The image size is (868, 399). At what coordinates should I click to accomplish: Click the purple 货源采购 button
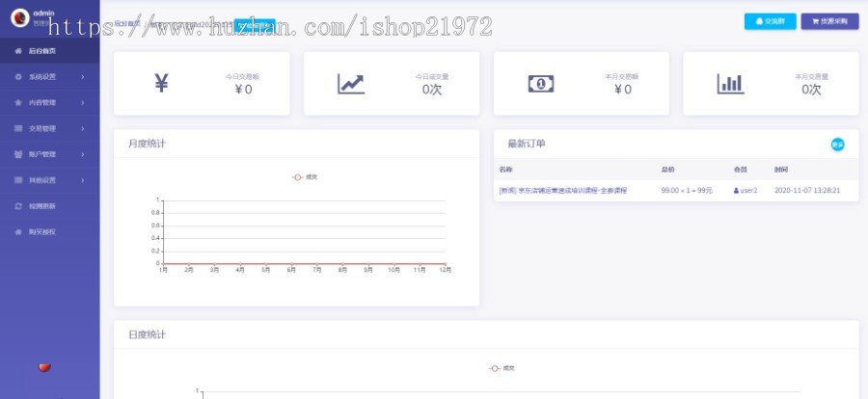[x=829, y=21]
